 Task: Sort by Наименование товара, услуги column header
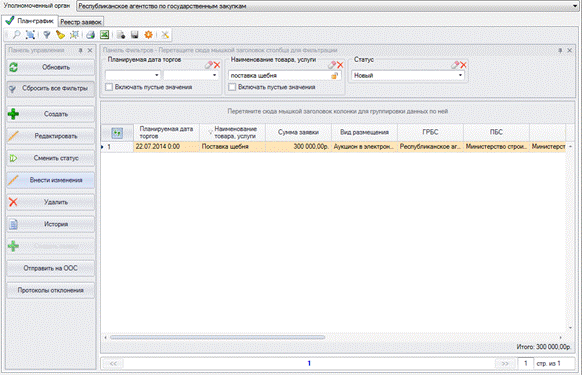tap(232, 132)
